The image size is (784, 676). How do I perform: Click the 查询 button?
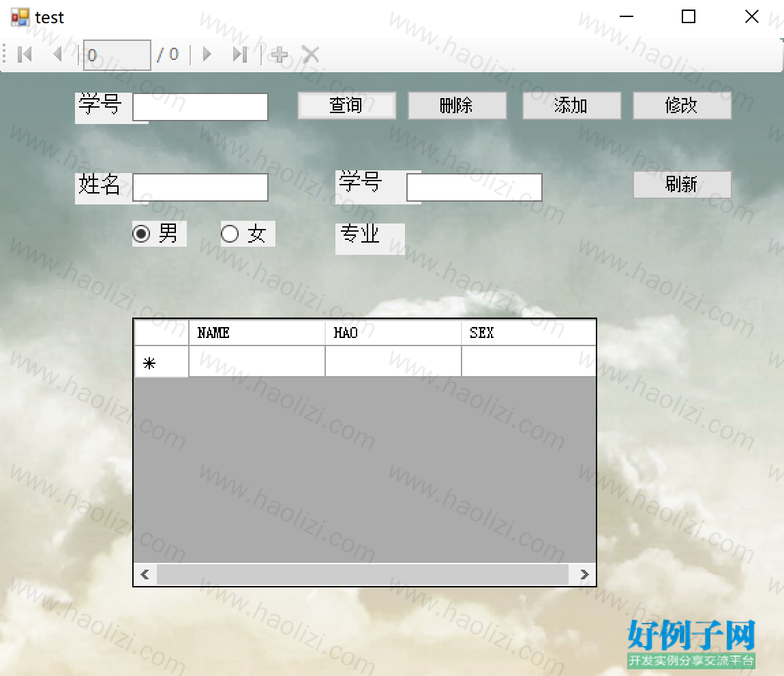[346, 106]
